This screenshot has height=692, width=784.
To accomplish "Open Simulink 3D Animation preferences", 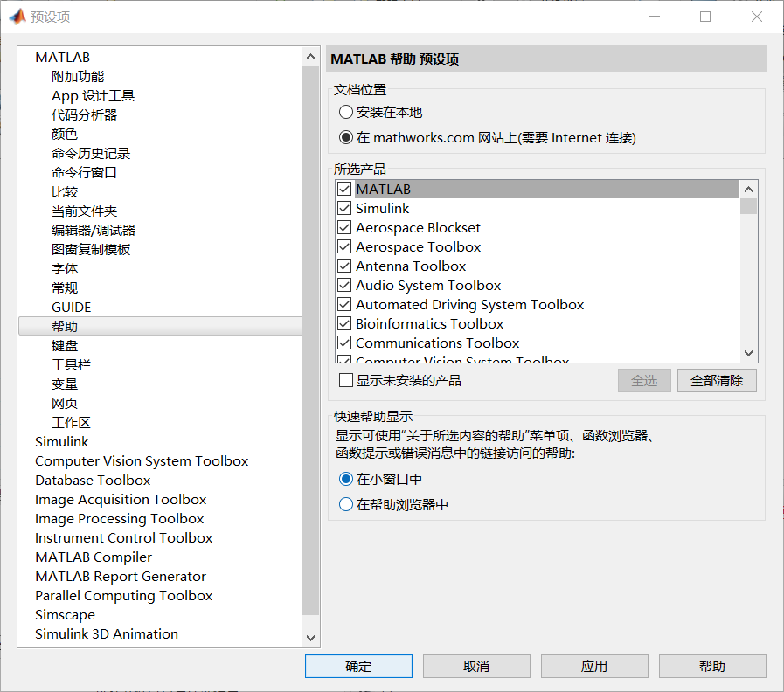I will pos(107,634).
